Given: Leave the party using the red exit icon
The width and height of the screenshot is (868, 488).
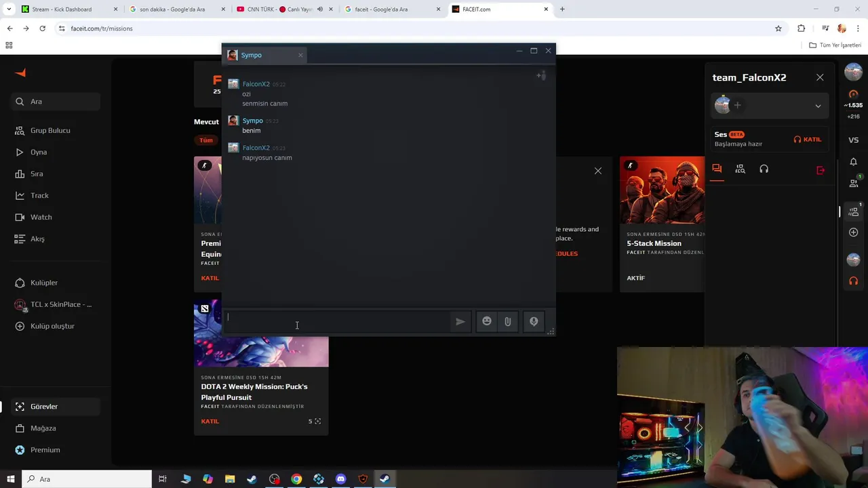Looking at the screenshot, I should coord(821,170).
